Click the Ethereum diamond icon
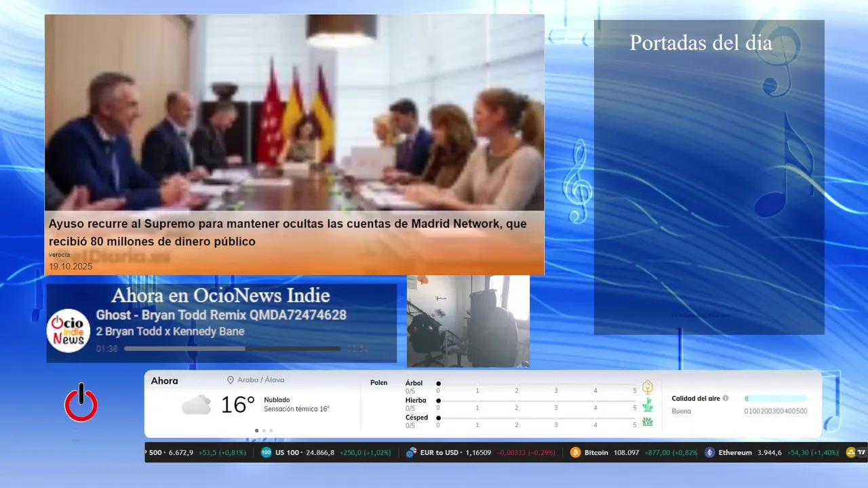868x488 pixels. click(x=709, y=453)
